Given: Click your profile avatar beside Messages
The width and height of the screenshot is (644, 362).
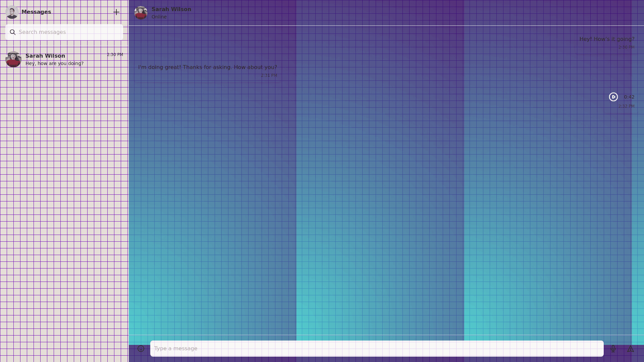Looking at the screenshot, I should pos(12,12).
